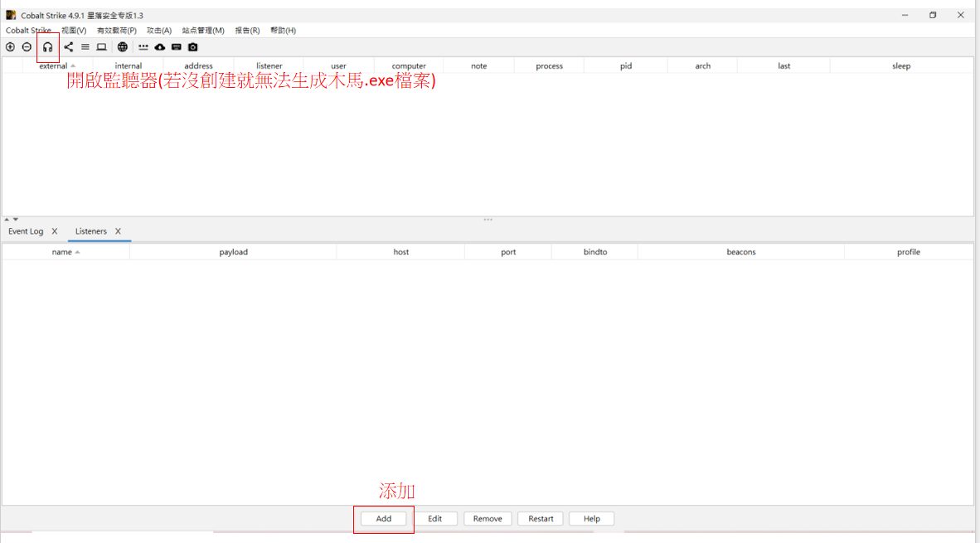Show targets view laptop icon

pos(101,47)
